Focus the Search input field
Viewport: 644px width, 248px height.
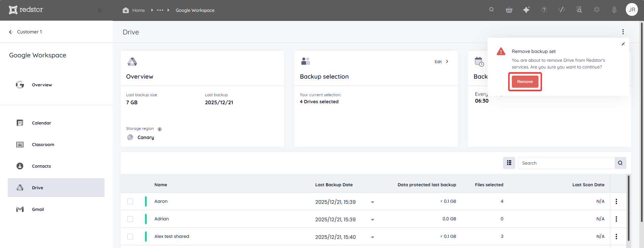(x=566, y=163)
